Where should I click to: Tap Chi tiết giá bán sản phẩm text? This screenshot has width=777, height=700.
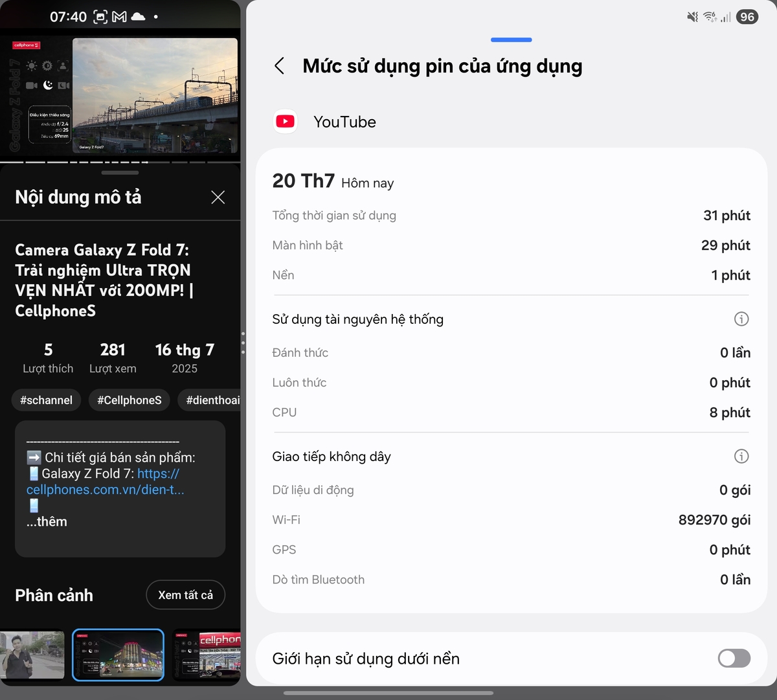click(120, 457)
